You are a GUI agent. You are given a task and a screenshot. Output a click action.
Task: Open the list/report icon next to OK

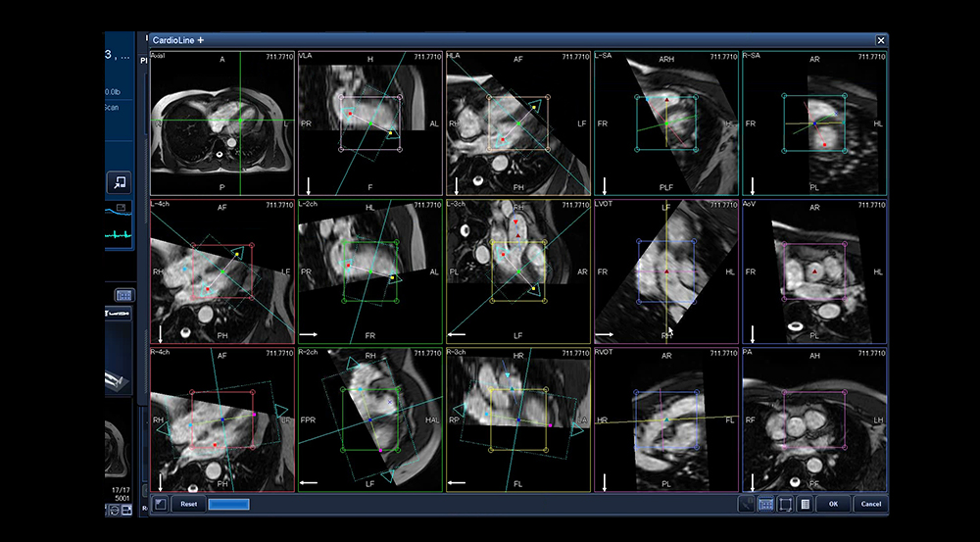(805, 504)
